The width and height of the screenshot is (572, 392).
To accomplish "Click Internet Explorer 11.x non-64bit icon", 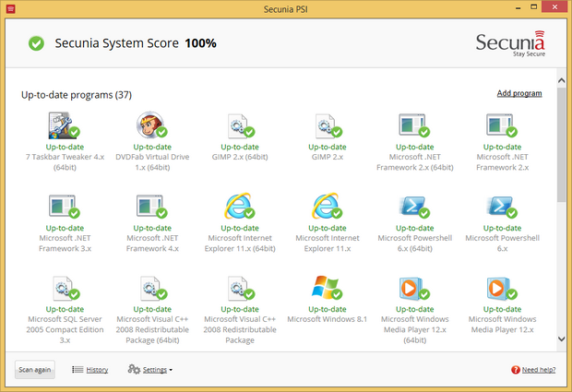I will click(327, 206).
